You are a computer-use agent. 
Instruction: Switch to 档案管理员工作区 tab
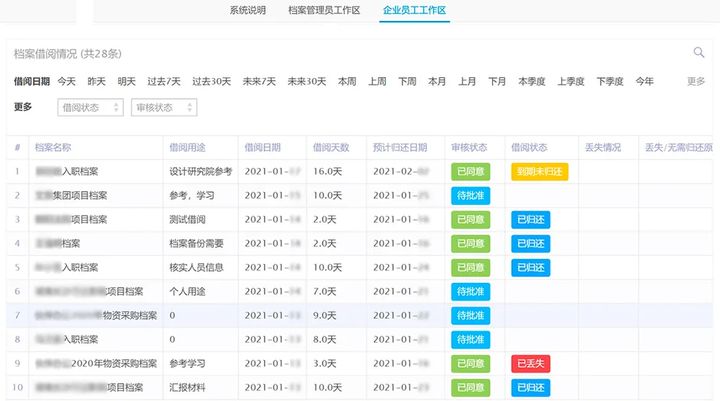click(324, 10)
